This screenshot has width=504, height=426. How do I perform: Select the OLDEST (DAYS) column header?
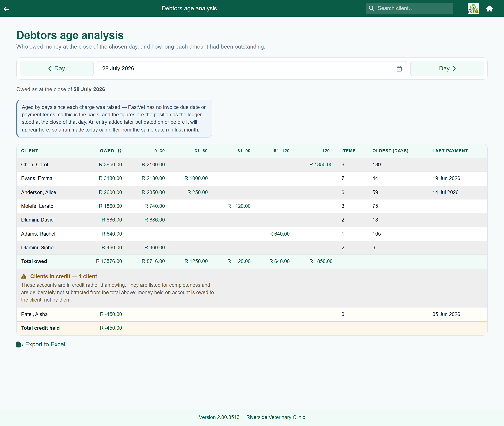coord(390,151)
